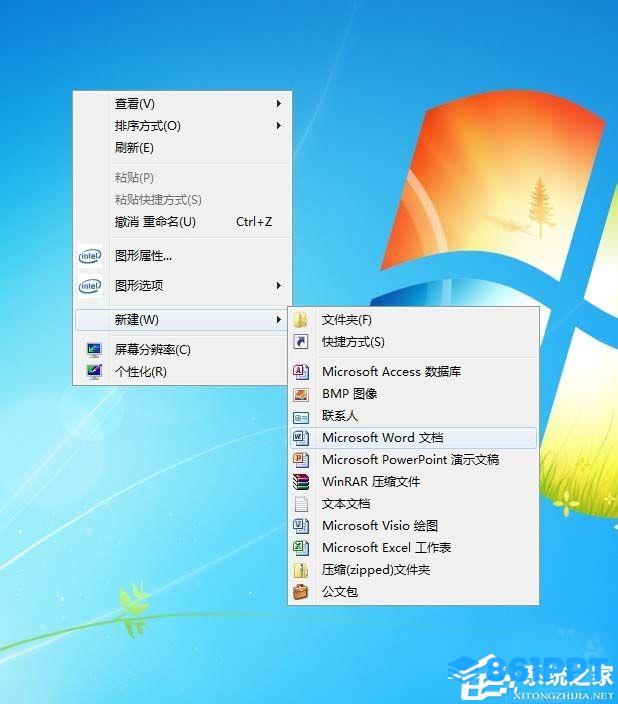Click the zipped folder icon

tap(301, 570)
